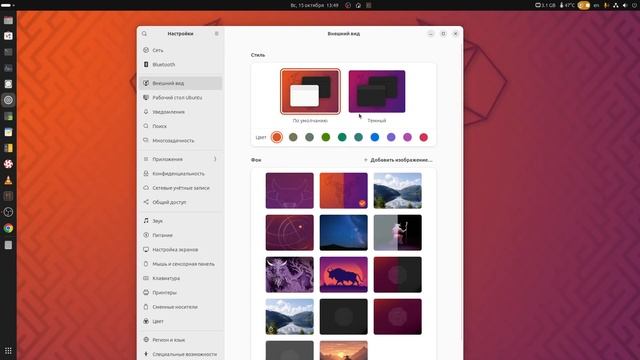Screen dimensions: 640x360
Task: Choose the bright green accent color
Action: pyautogui.click(x=326, y=137)
